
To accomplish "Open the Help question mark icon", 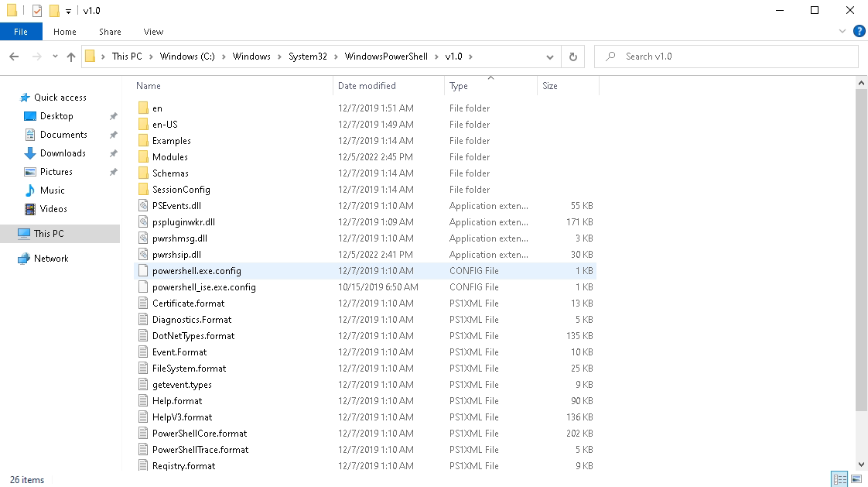I will pyautogui.click(x=859, y=32).
